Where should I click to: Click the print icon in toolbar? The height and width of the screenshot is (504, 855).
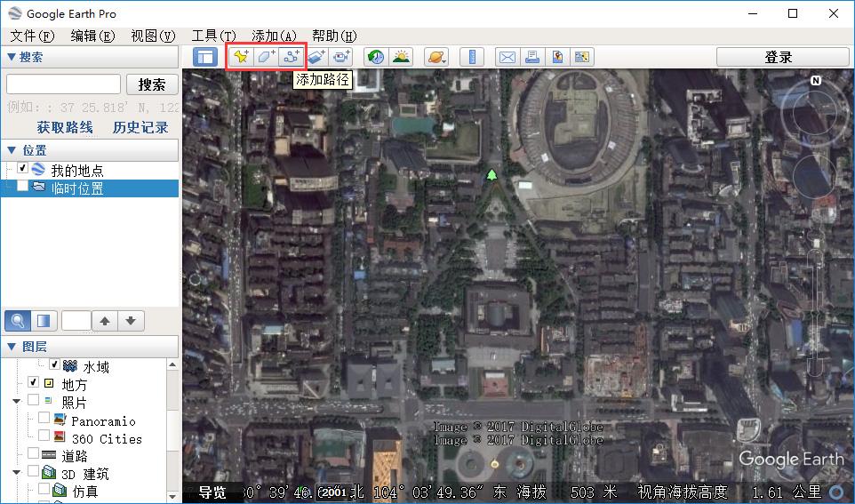click(x=532, y=57)
